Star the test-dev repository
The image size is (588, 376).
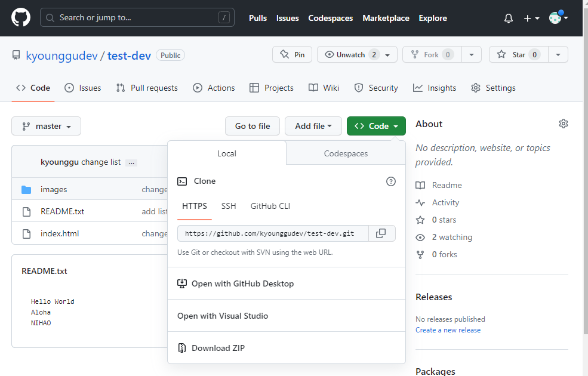coord(519,55)
